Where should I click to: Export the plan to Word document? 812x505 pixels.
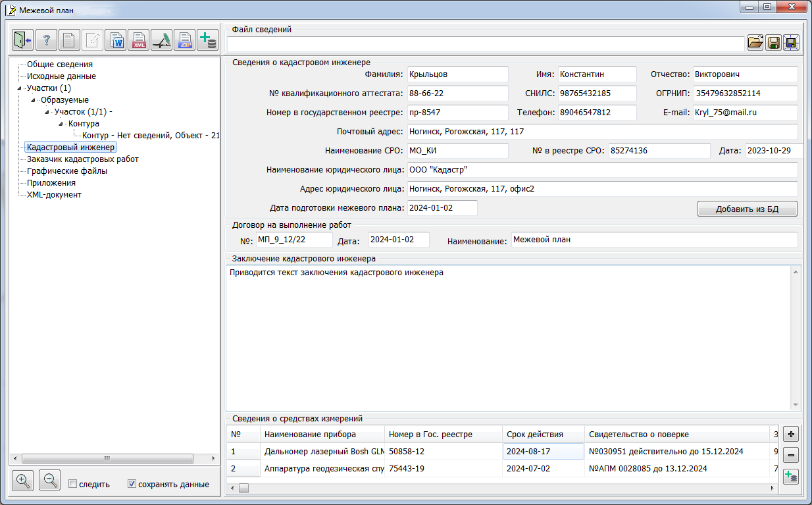(x=116, y=40)
